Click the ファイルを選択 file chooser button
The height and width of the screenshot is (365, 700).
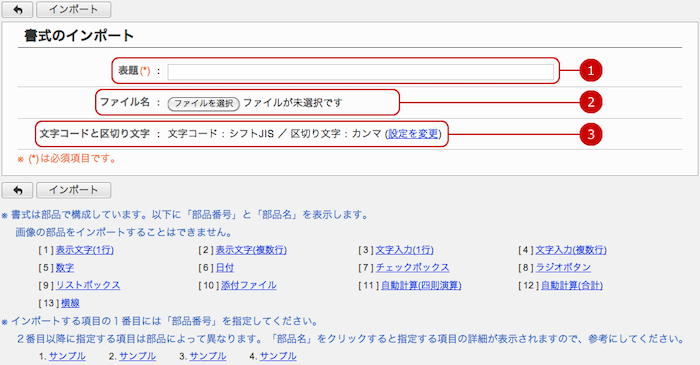pyautogui.click(x=204, y=104)
